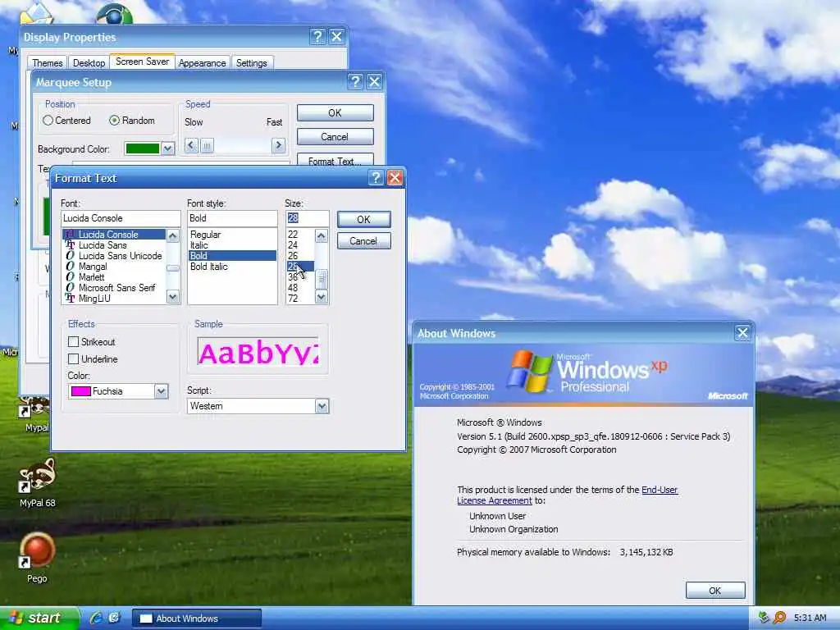Viewport: 840px width, 630px height.
Task: Click the Size input field
Action: (x=307, y=218)
